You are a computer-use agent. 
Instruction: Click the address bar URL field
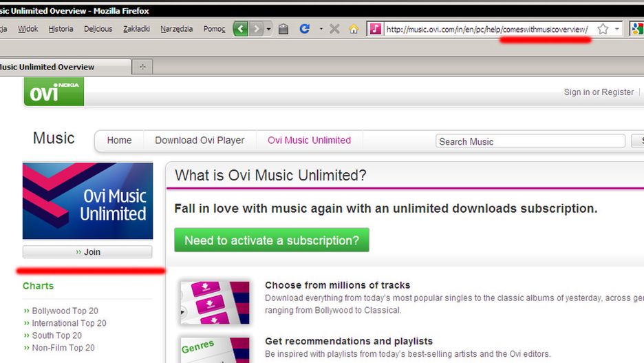[489, 29]
